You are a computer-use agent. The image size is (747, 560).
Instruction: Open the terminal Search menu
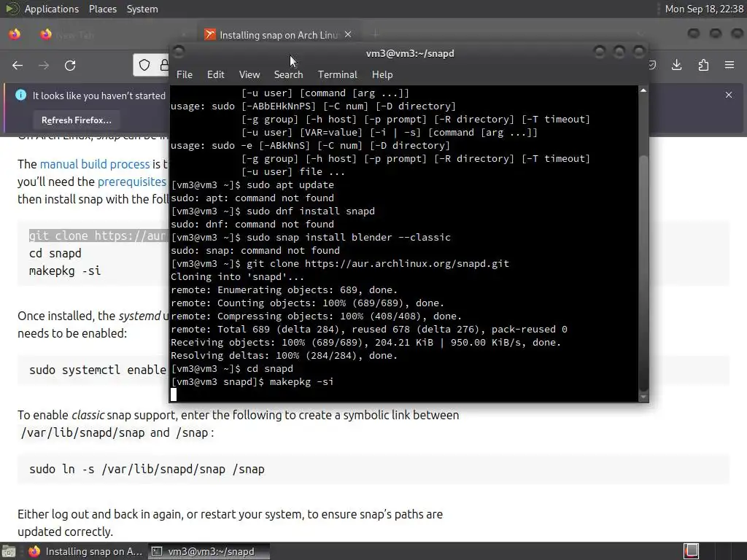pos(288,74)
